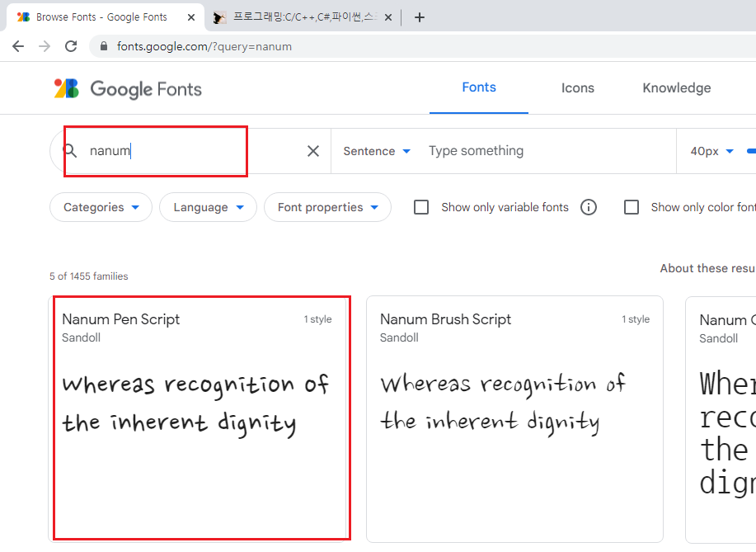
Task: Close the Browse Fonts - Google Fonts tab
Action: pyautogui.click(x=191, y=17)
